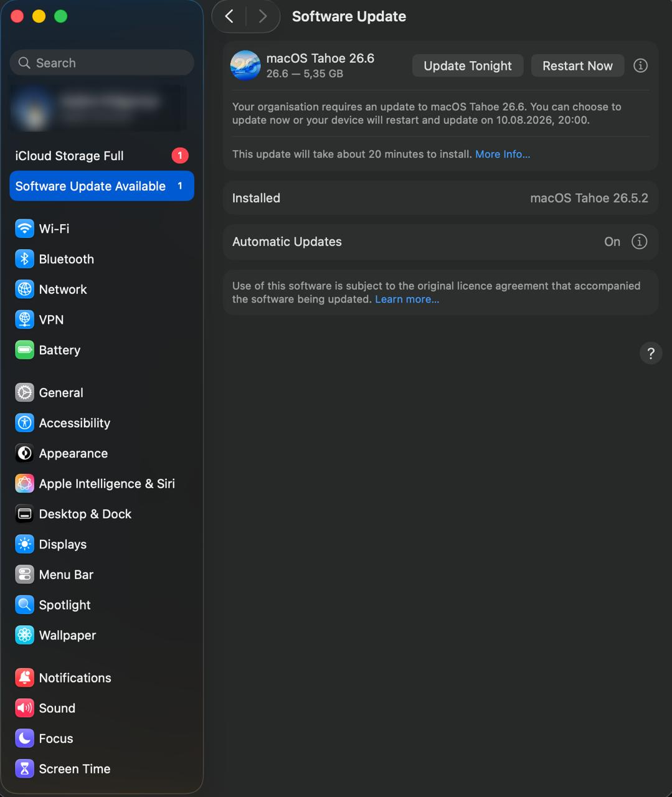Click the Restart Now button
The image size is (672, 797).
[577, 66]
